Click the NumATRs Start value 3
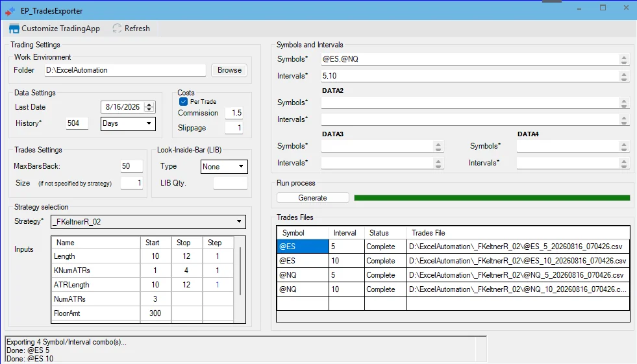Viewport: 637px width, 364px height. coord(155,299)
